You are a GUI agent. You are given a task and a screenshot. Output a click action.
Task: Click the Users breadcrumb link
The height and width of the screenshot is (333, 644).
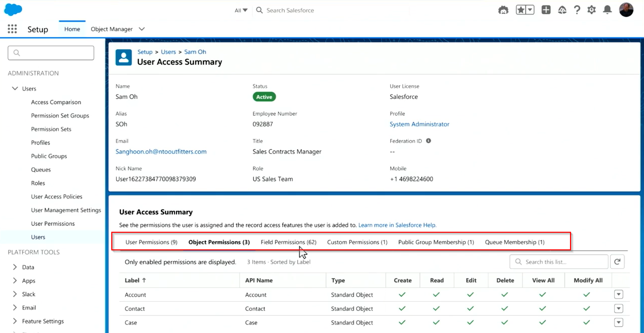[x=169, y=52]
